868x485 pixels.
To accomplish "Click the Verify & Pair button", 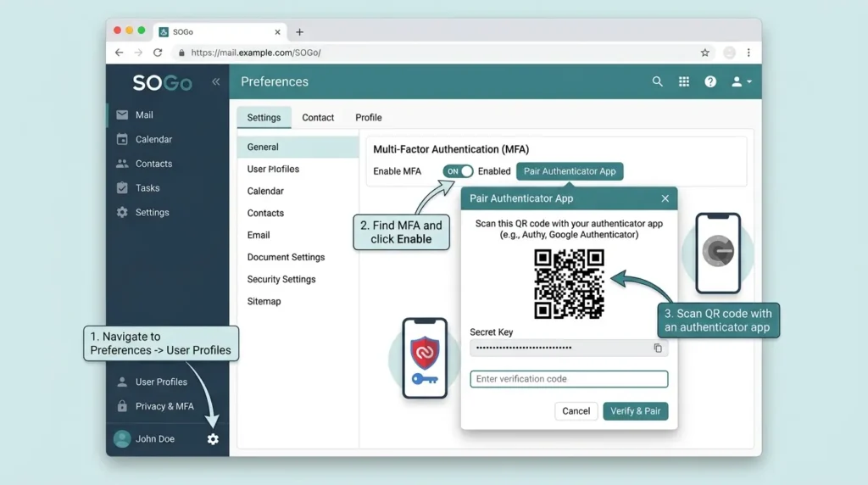I will [x=636, y=411].
